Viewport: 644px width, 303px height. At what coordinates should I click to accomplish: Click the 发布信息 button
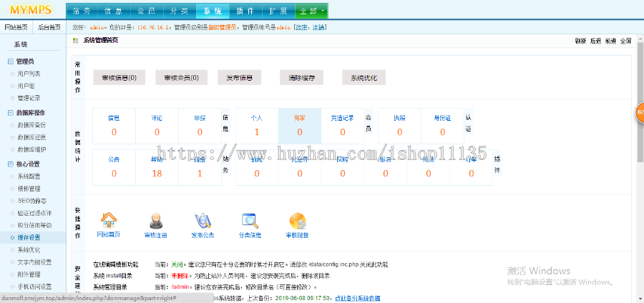point(239,77)
